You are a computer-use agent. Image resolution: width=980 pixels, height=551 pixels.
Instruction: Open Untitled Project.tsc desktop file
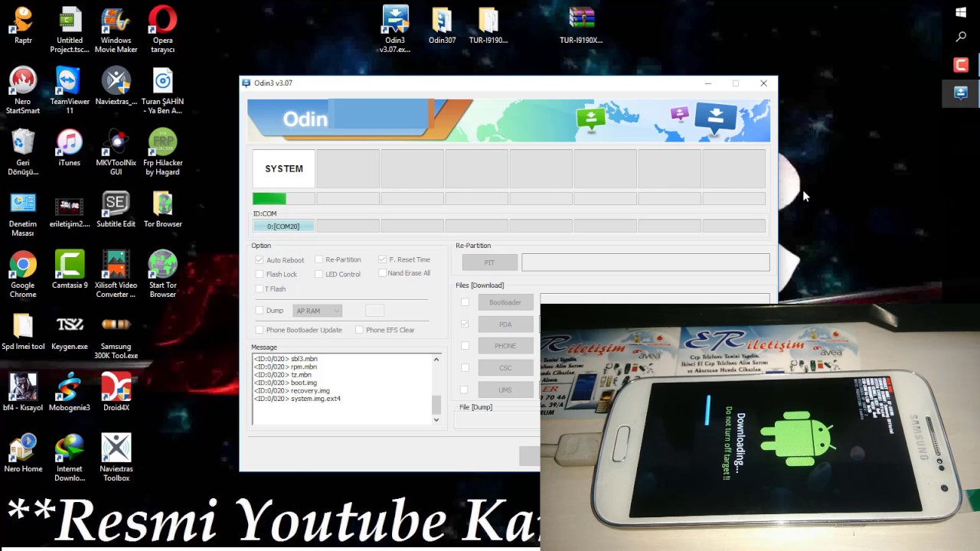pyautogui.click(x=70, y=30)
